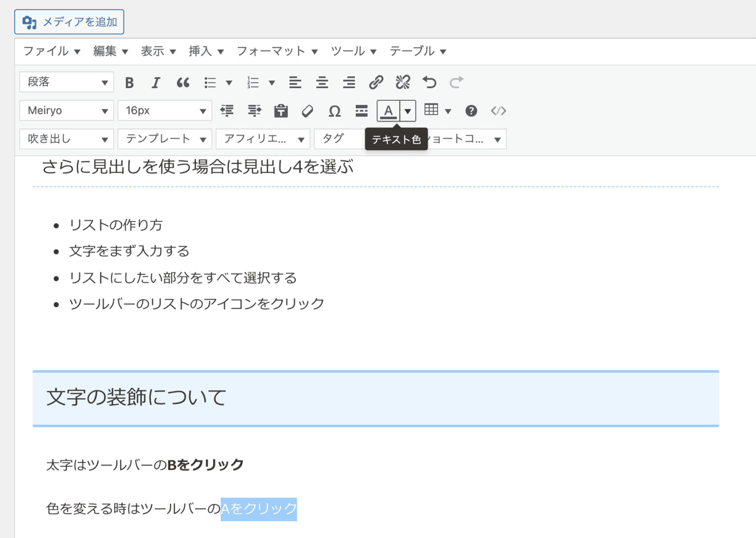The height and width of the screenshot is (538, 756).
Task: Insert the Read More tag
Action: [x=361, y=111]
